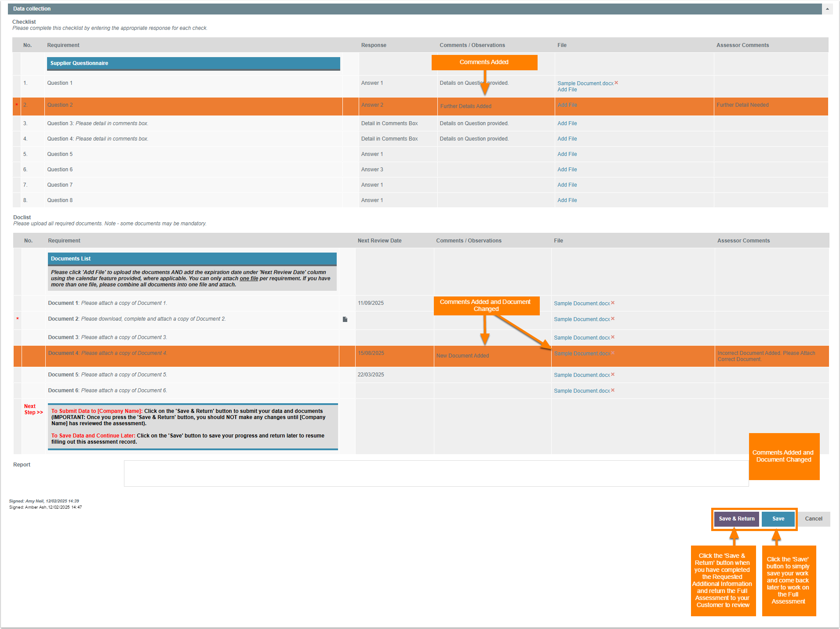Add a file for Question 3
Screen dimensions: 840x629
point(567,123)
